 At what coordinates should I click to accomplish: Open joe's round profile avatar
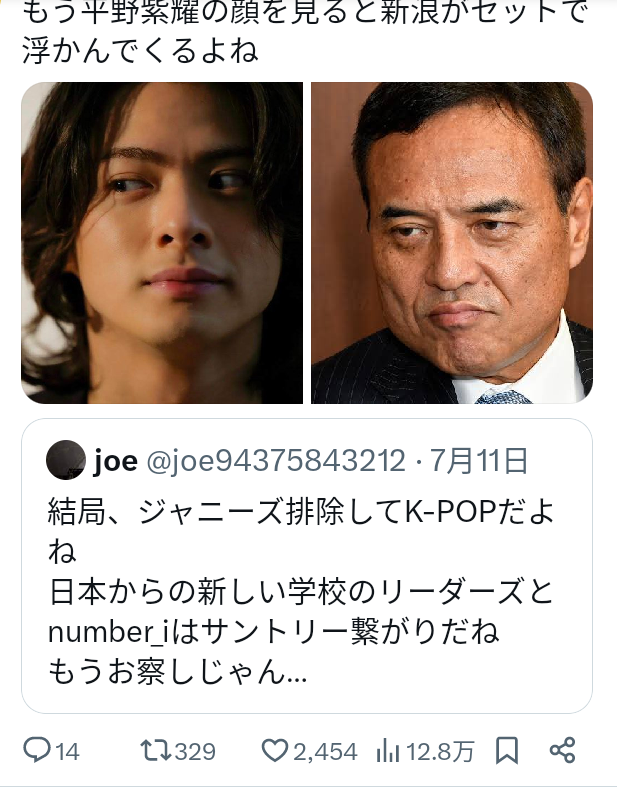click(66, 460)
